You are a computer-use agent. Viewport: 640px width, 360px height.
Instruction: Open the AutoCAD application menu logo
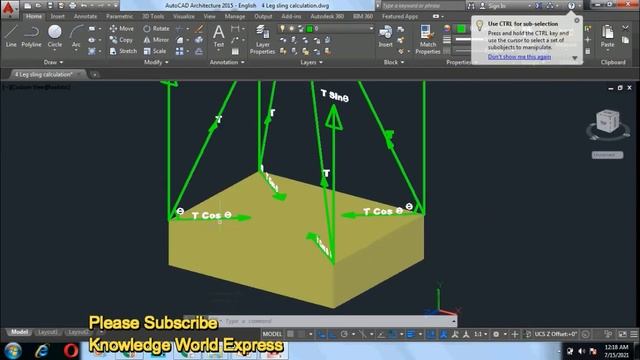[9, 8]
